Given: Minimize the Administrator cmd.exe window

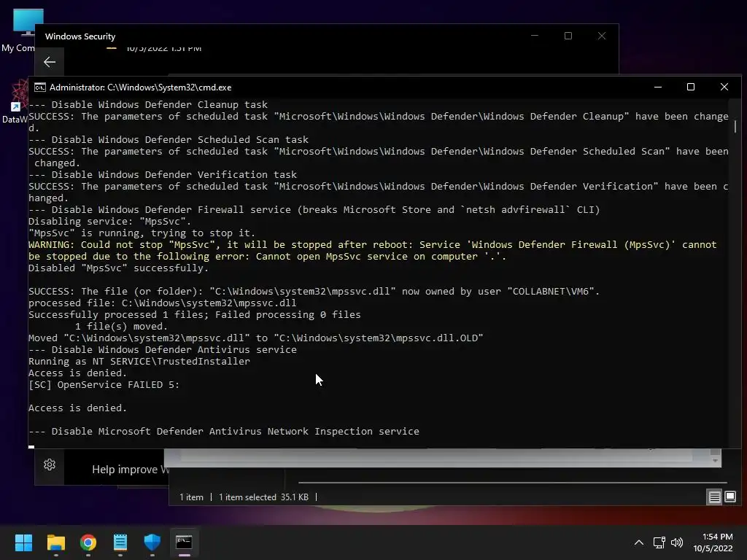Looking at the screenshot, I should (x=658, y=87).
